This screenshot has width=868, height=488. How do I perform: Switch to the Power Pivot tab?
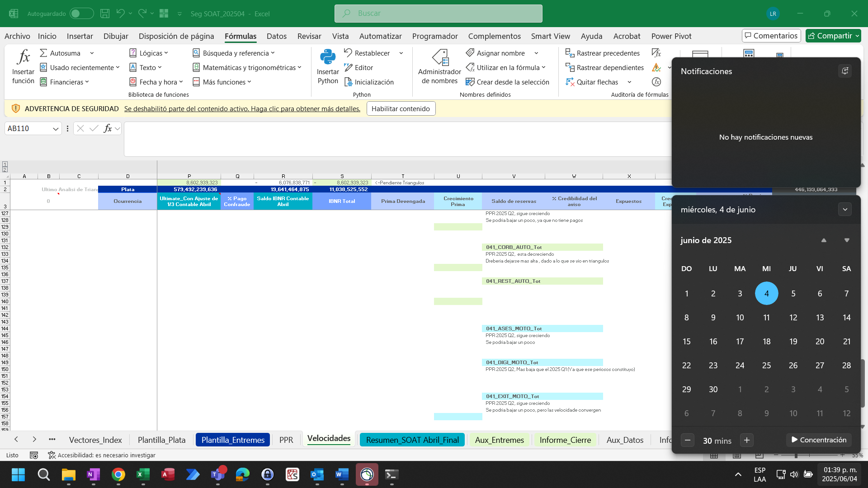click(671, 36)
